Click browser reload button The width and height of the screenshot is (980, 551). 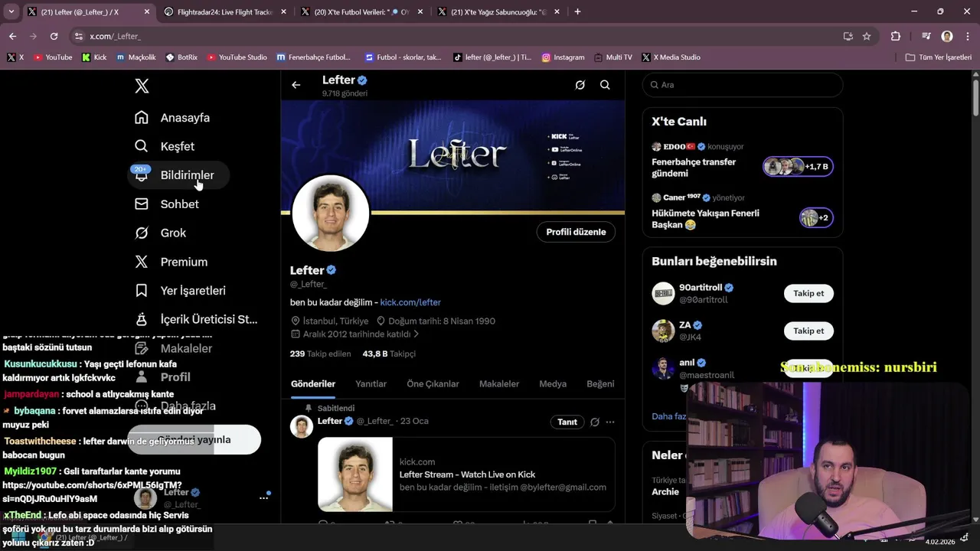pos(54,36)
